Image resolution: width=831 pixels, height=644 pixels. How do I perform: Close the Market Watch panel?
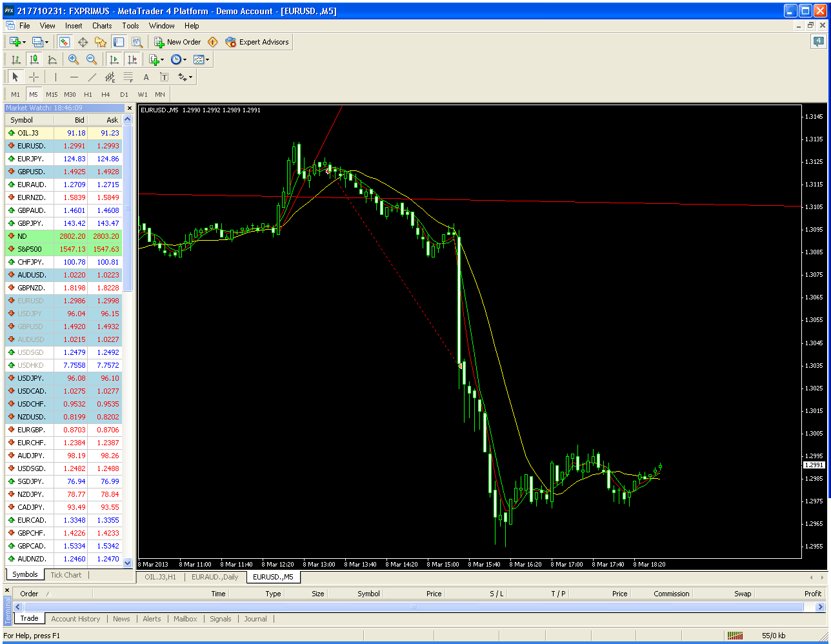[x=129, y=108]
